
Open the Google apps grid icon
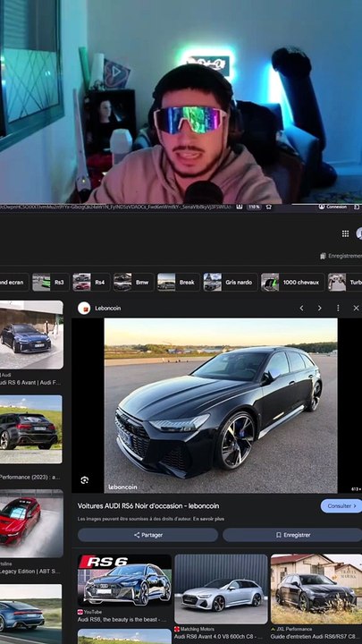click(x=345, y=233)
